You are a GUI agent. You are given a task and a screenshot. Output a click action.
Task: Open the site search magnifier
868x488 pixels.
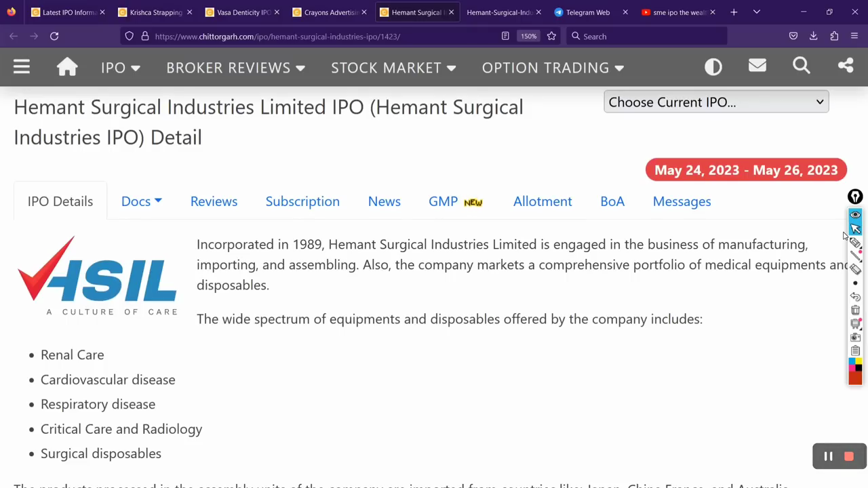[802, 66]
